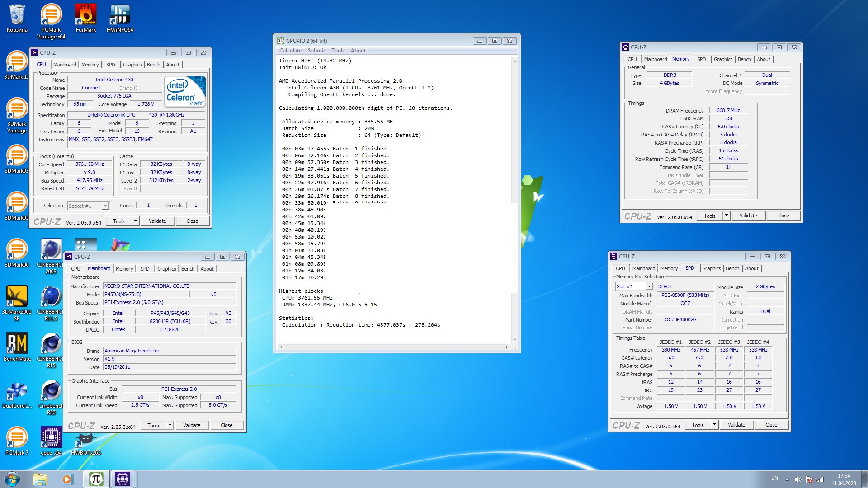
Task: Switch to GPUPI taskbar button
Action: [96, 479]
